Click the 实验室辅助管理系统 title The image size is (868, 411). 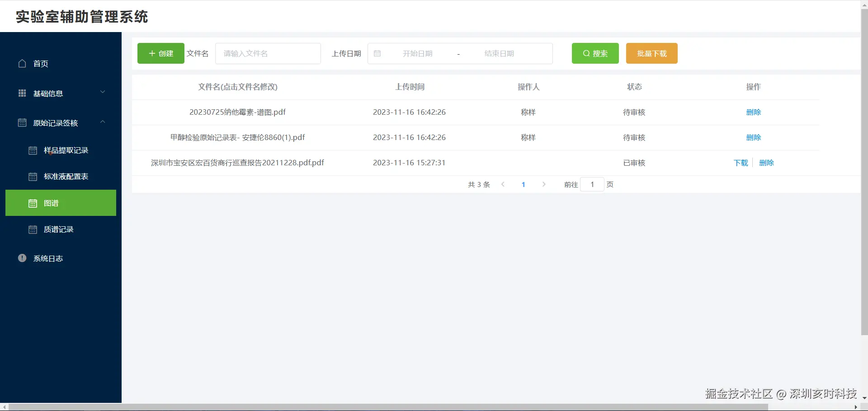click(x=82, y=17)
